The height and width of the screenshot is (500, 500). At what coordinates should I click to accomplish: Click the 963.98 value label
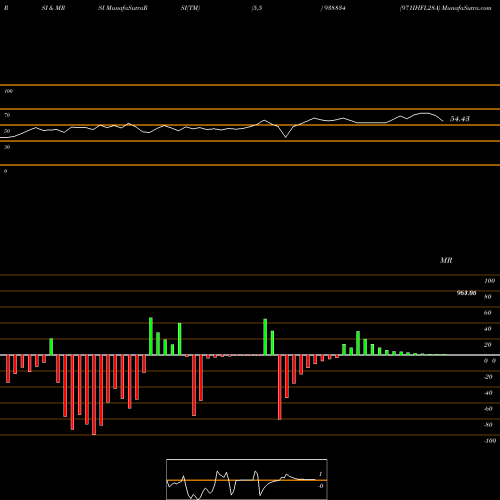[466, 293]
